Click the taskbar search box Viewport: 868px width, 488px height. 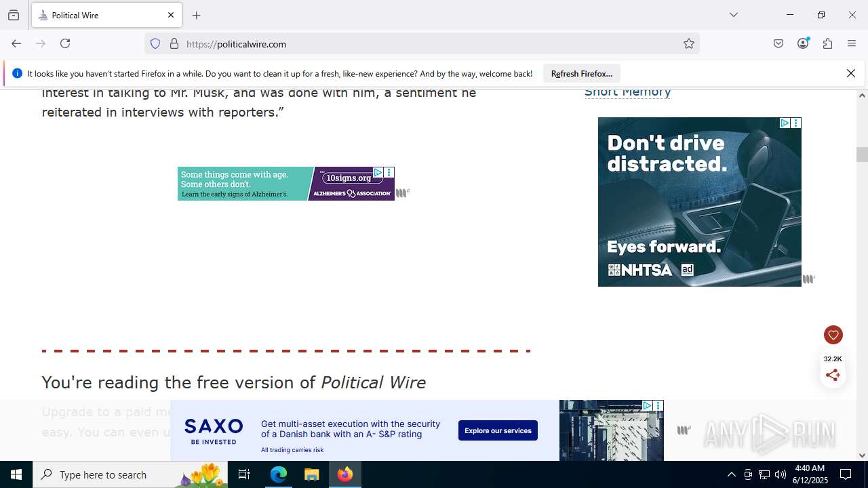point(130,474)
